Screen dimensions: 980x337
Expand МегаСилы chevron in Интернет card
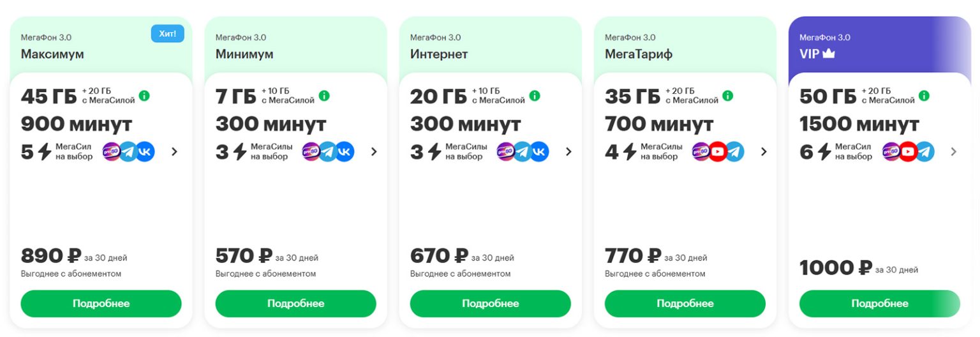click(x=568, y=152)
